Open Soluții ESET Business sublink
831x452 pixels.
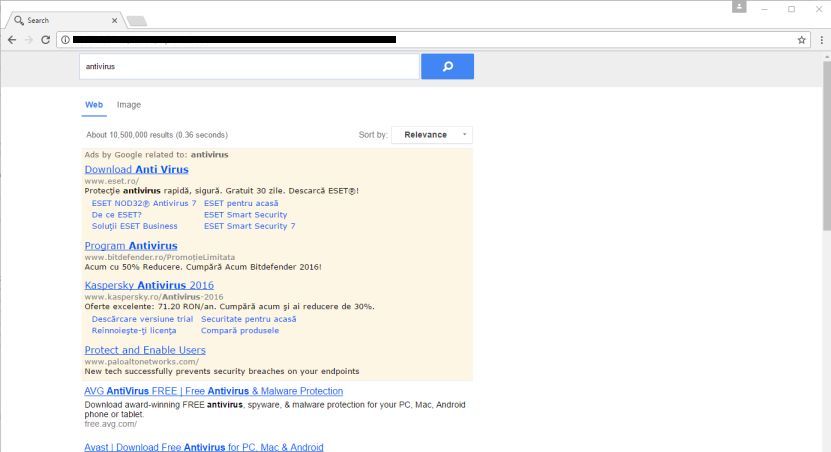(135, 226)
